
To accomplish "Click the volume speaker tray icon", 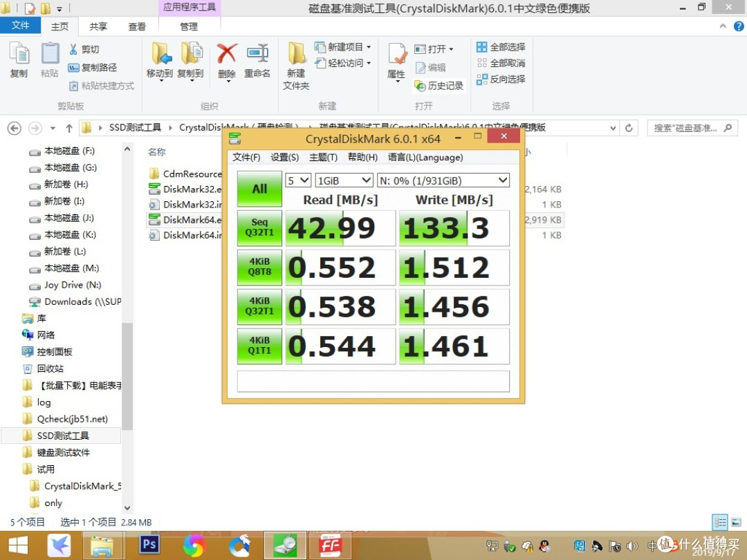I will pos(632,546).
